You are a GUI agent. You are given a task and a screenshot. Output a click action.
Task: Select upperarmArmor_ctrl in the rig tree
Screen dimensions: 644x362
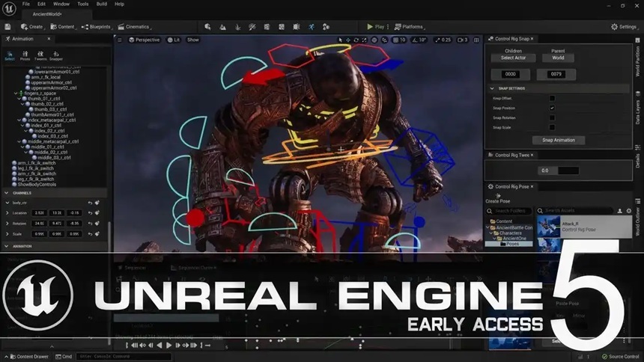pos(49,82)
